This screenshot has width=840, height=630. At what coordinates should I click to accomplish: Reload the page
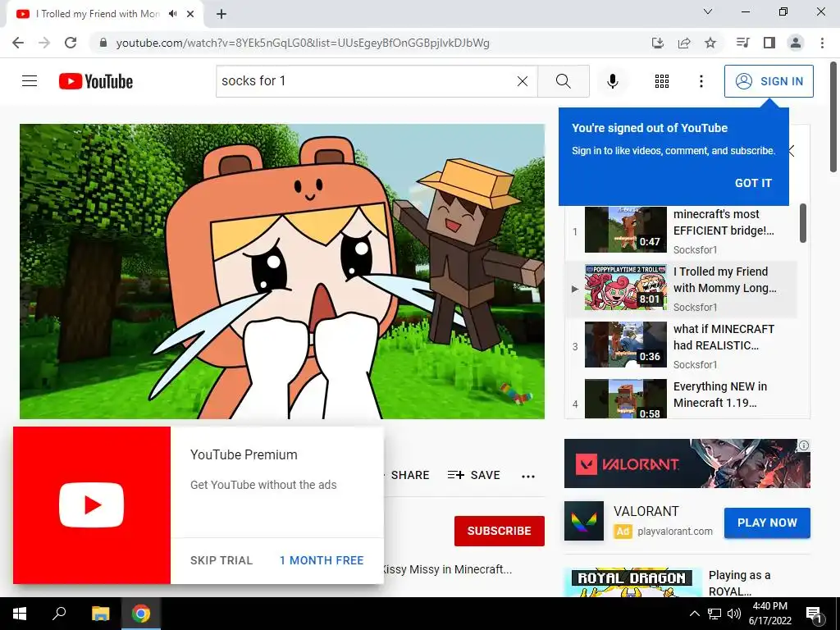coord(71,43)
